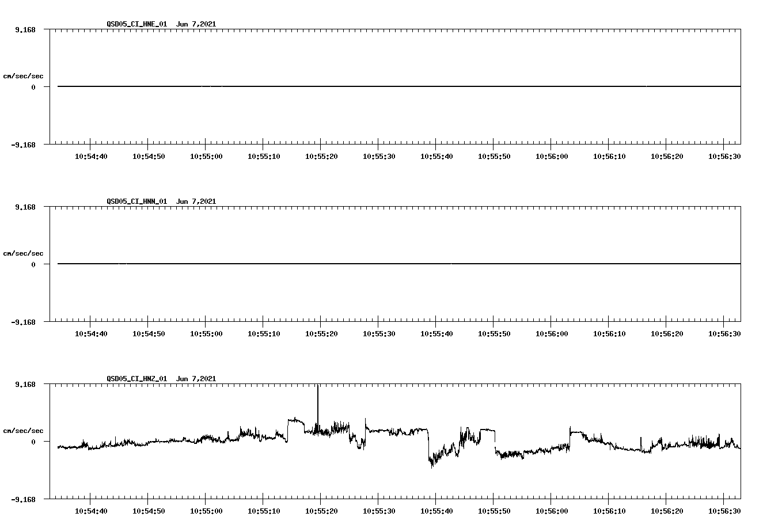Click 10:54:40 time label under HNZ plot
The height and width of the screenshot is (532, 782).
click(91, 511)
